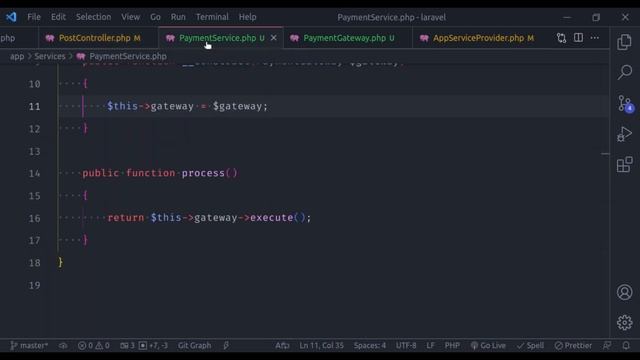Click Prettier in status bar
The image size is (640, 360).
click(x=573, y=345)
